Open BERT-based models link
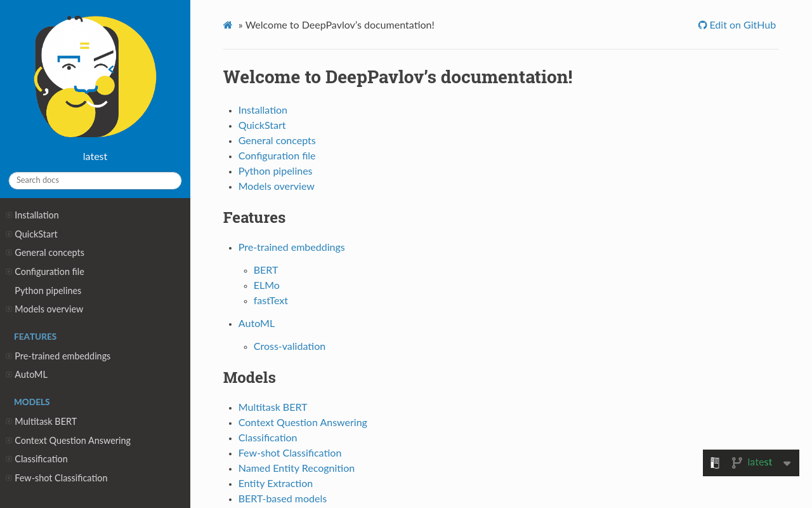The image size is (812, 508). click(x=282, y=499)
